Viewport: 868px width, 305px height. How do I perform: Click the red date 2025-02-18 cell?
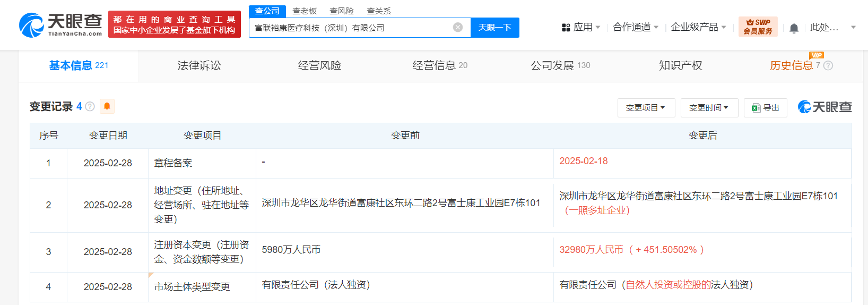coord(584,161)
